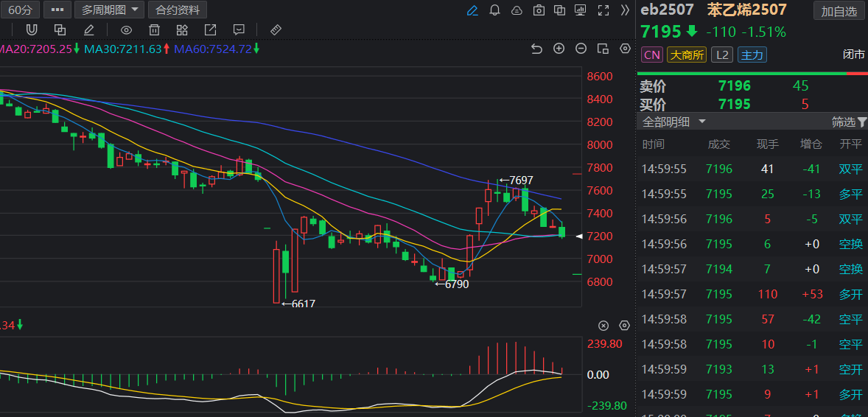Expand the 多周期图 dropdown
The image size is (868, 417).
pyautogui.click(x=109, y=10)
